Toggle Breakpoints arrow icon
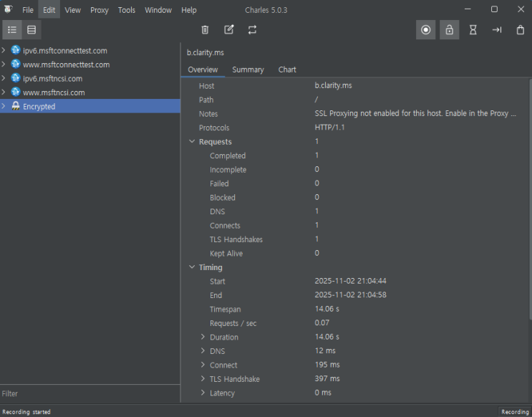 point(497,30)
